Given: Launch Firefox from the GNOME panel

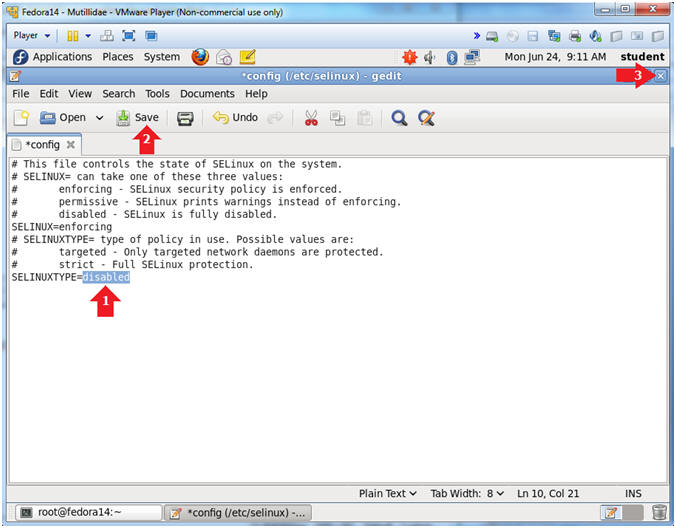Looking at the screenshot, I should click(x=200, y=57).
